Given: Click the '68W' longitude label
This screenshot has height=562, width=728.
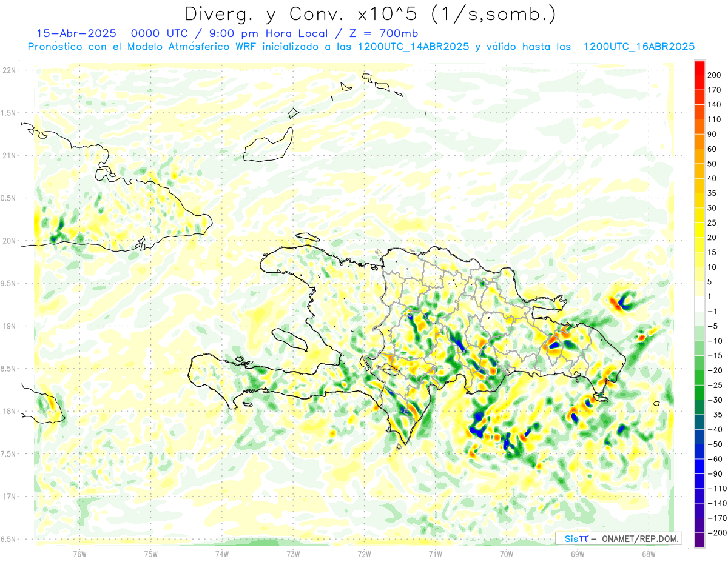Looking at the screenshot, I should (649, 554).
